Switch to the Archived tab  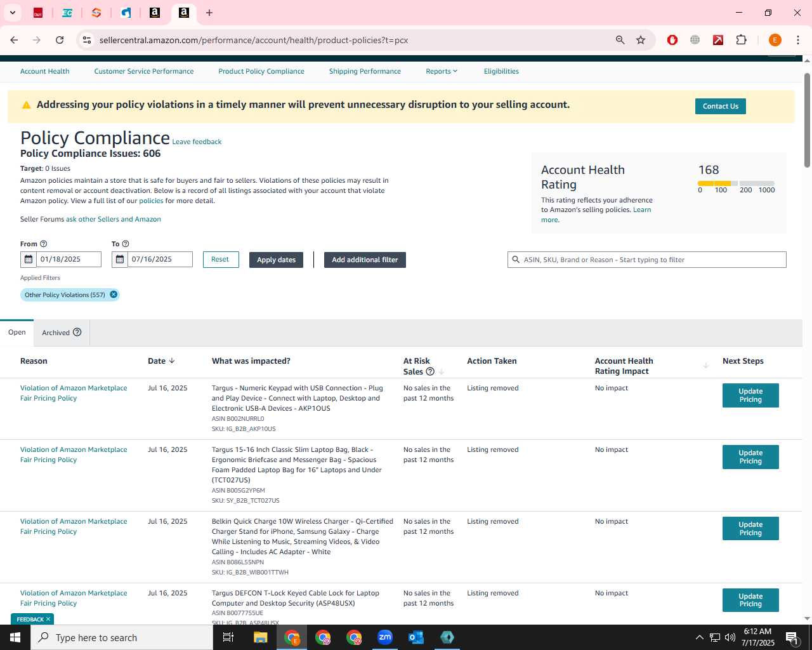click(x=56, y=333)
